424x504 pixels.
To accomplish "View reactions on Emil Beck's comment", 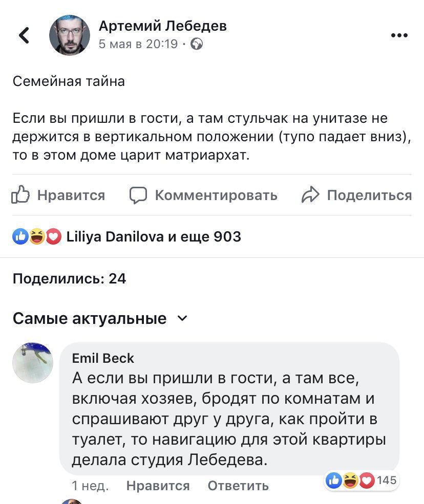I will (361, 480).
